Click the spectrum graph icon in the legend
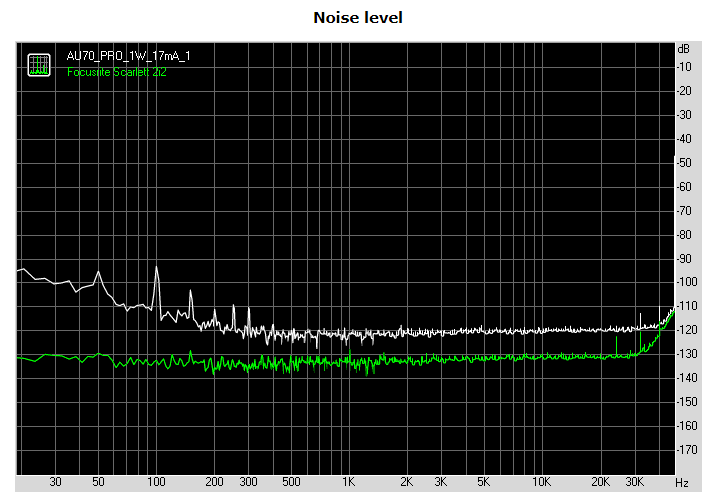 tap(39, 65)
